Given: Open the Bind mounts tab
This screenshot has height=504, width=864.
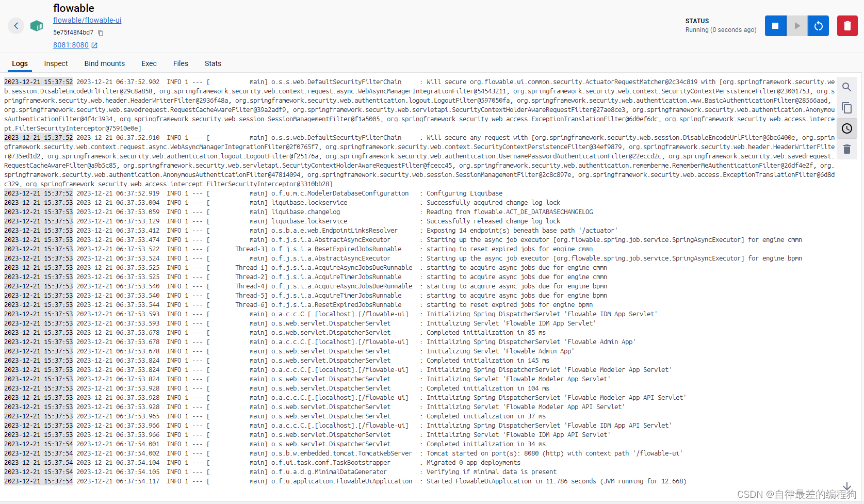Looking at the screenshot, I should click(x=105, y=63).
